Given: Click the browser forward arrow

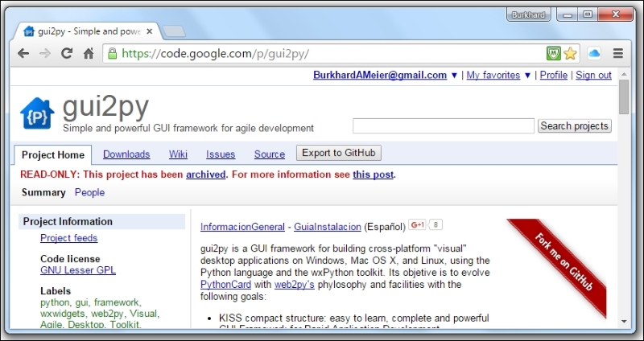Looking at the screenshot, I should click(x=45, y=53).
